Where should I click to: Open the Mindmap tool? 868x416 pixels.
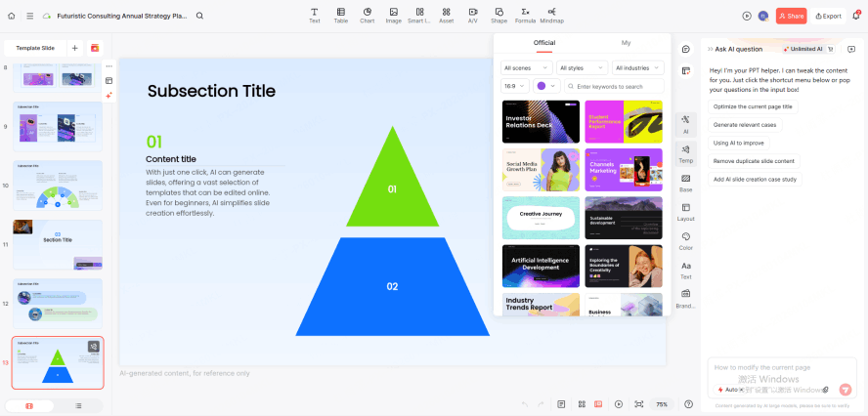tap(551, 15)
